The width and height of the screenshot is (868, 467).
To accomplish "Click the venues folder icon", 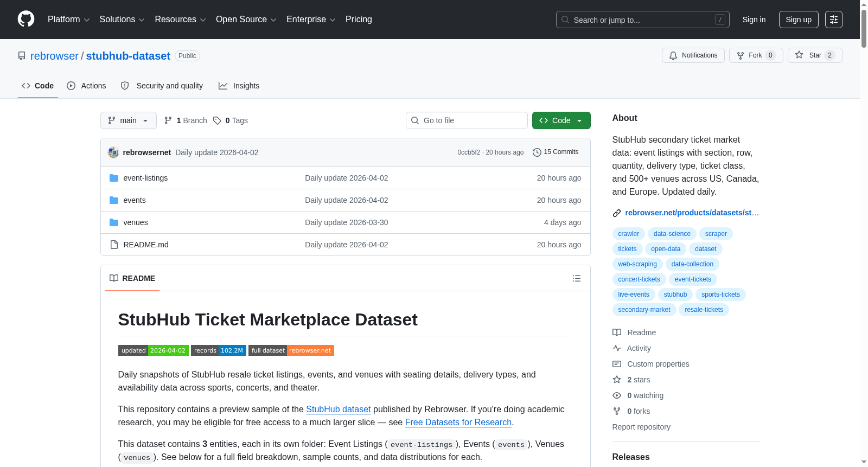I will click(114, 222).
